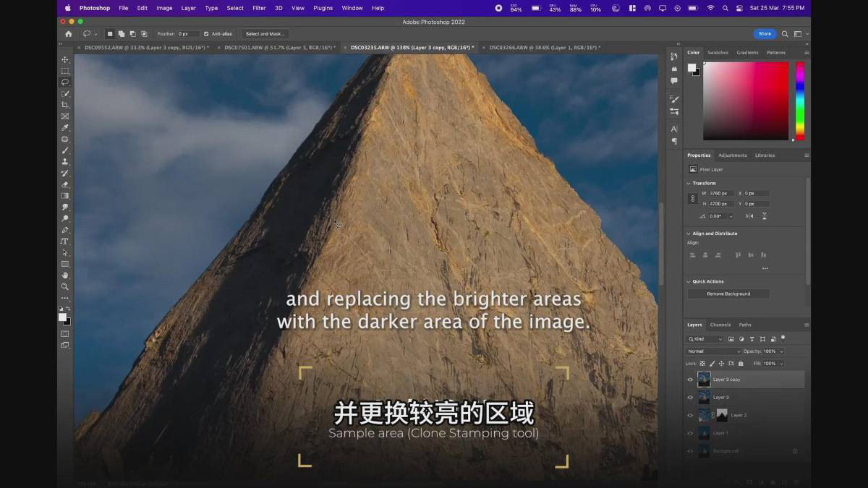Collapse the Align and Distribute section
868x488 pixels.
(x=689, y=234)
